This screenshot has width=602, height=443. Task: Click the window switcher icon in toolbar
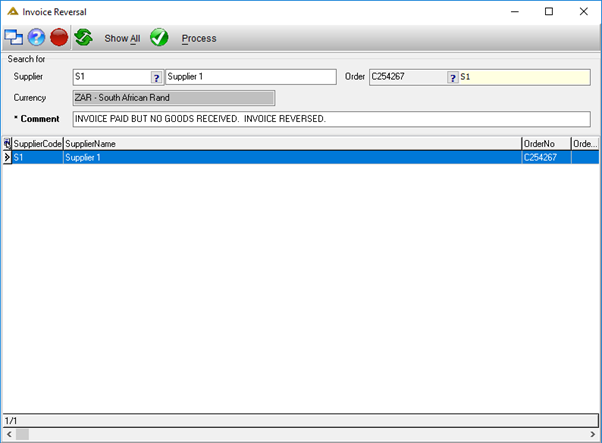pos(13,38)
